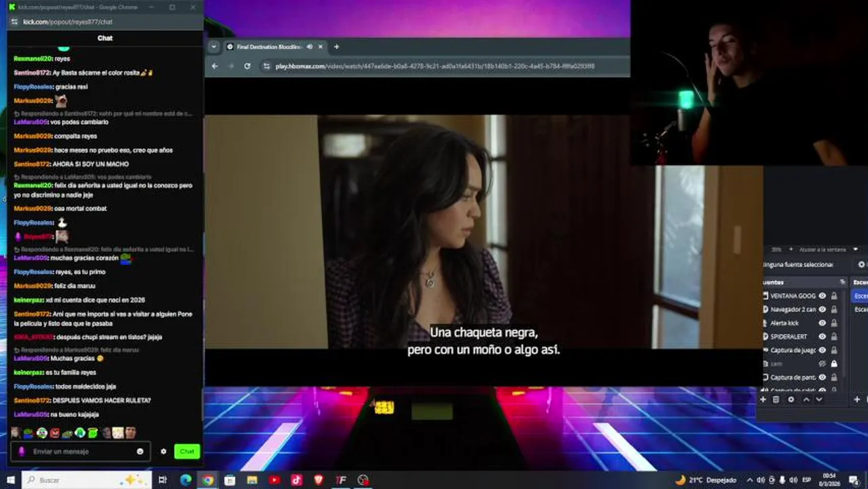Close the Final Destination Bloodlines tab

click(x=321, y=47)
